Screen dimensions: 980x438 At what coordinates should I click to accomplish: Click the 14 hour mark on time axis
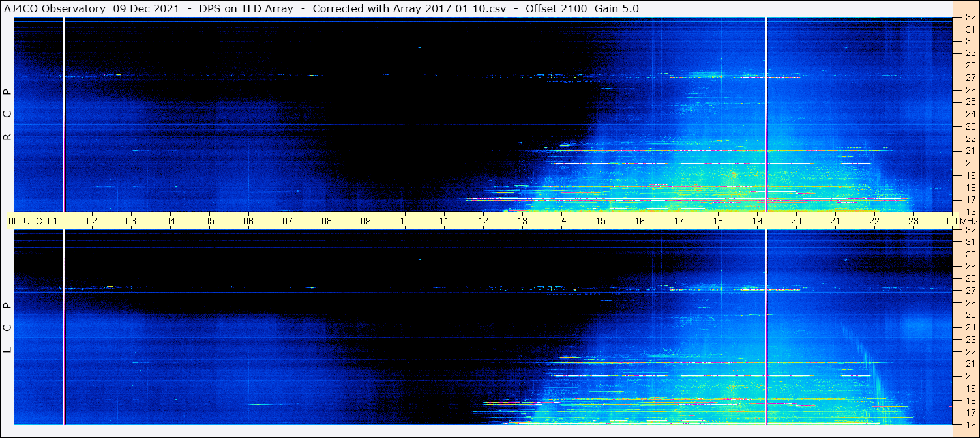[x=561, y=221]
